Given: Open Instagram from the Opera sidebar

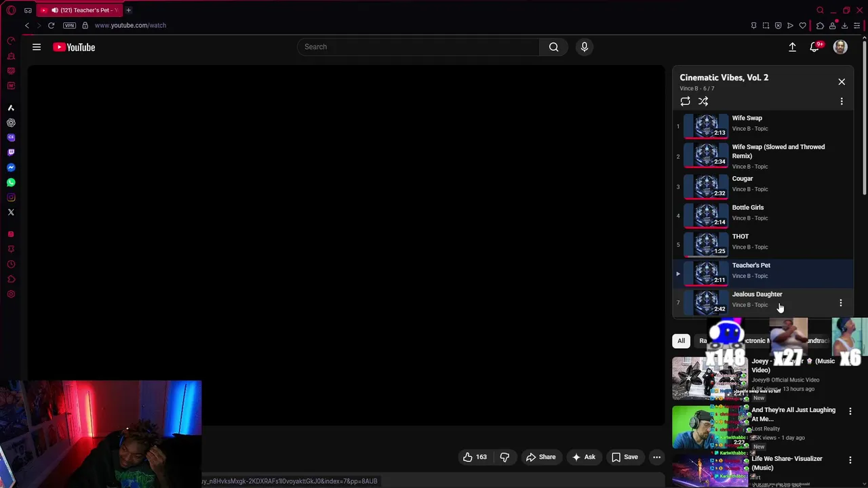Looking at the screenshot, I should click(11, 197).
